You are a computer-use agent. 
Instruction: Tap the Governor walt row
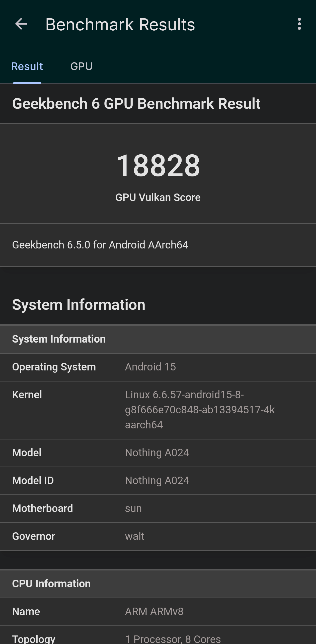158,536
